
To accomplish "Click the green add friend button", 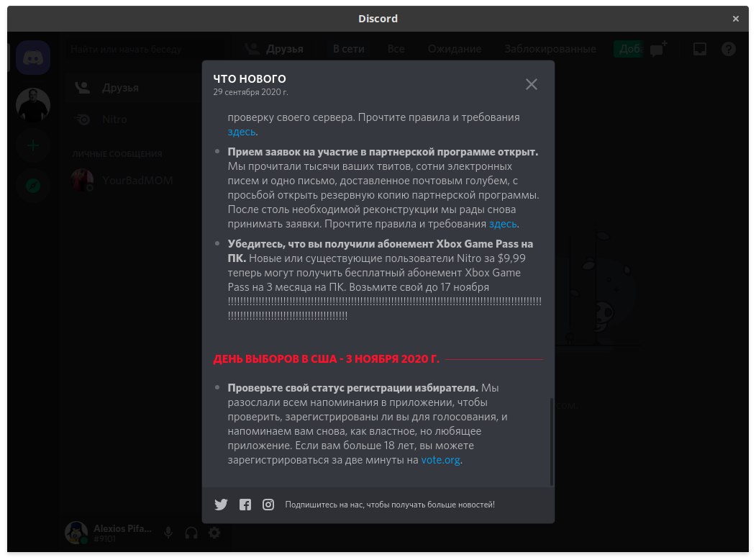I will coord(628,49).
